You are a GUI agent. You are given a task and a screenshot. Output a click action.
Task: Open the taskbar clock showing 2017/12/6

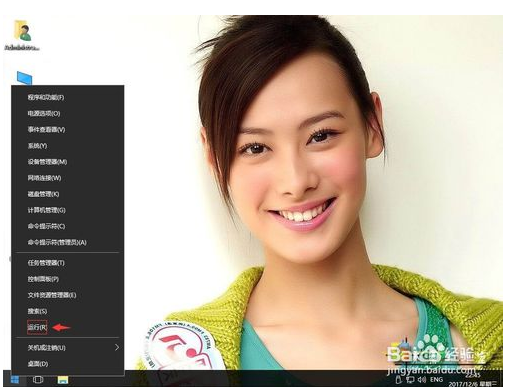click(x=473, y=380)
